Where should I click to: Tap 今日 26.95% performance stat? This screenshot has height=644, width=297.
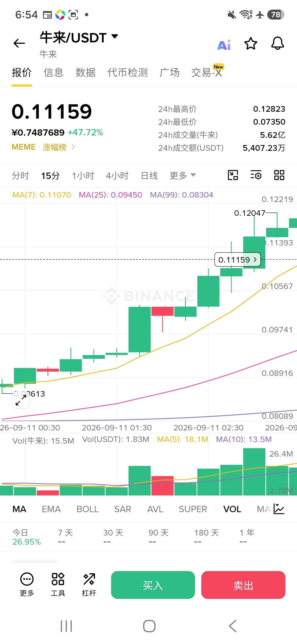coord(27,537)
